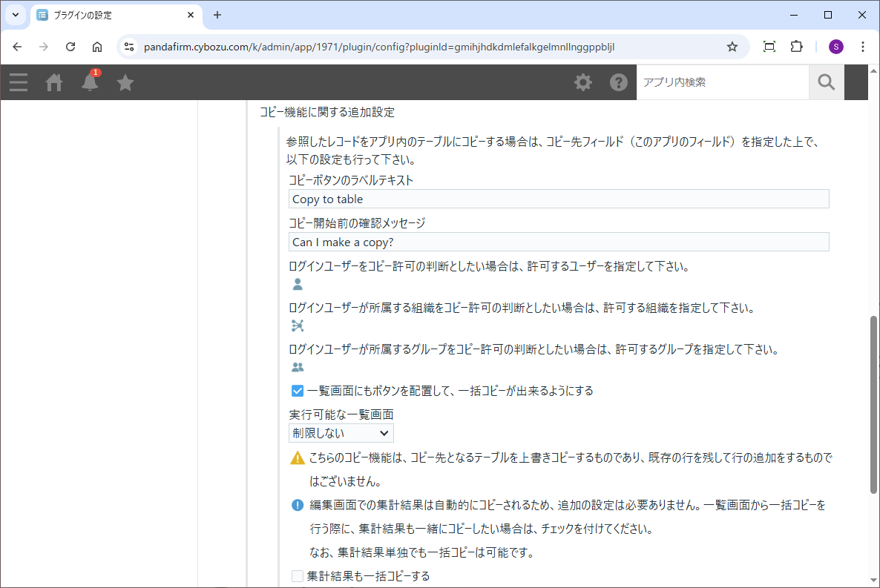Screen dimensions: 880x588
Task: Select the プラグインの設定 browser tab
Action: 111,15
